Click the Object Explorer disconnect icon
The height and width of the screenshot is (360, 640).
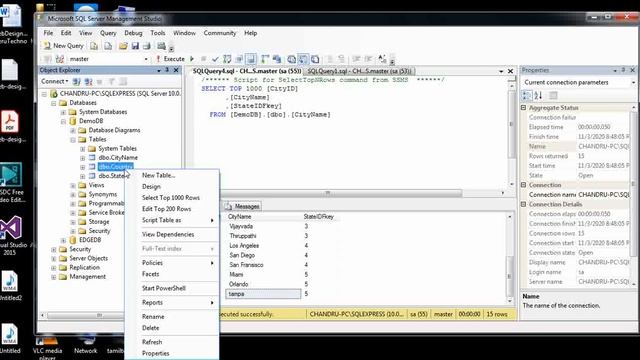pyautogui.click(x=88, y=82)
